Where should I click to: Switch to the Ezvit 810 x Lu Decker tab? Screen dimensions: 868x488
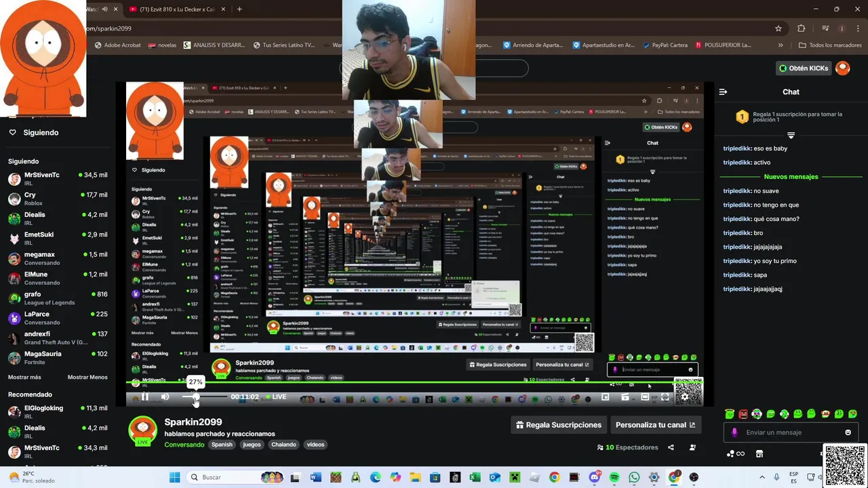coord(176,9)
